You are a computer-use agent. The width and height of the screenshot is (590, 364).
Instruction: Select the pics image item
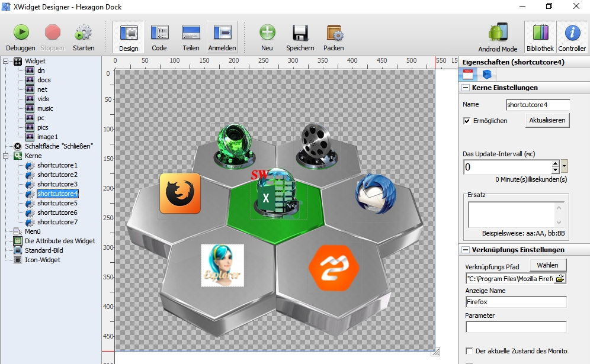pyautogui.click(x=43, y=127)
